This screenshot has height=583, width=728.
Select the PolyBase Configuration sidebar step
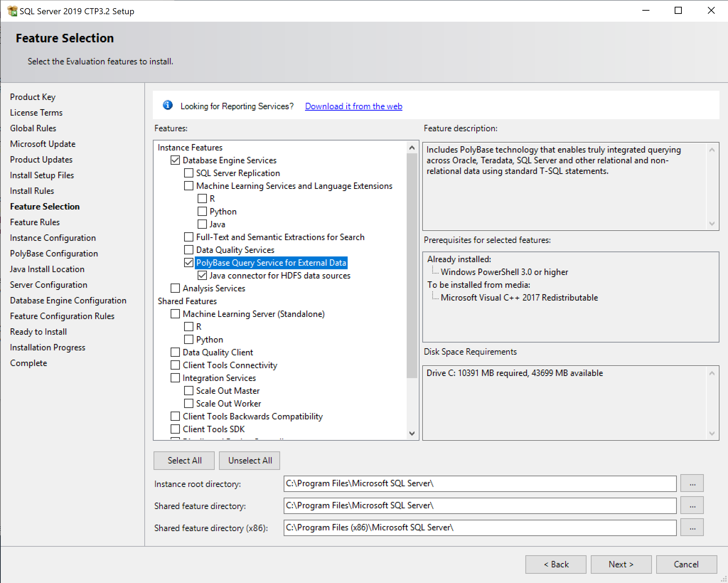coord(53,253)
